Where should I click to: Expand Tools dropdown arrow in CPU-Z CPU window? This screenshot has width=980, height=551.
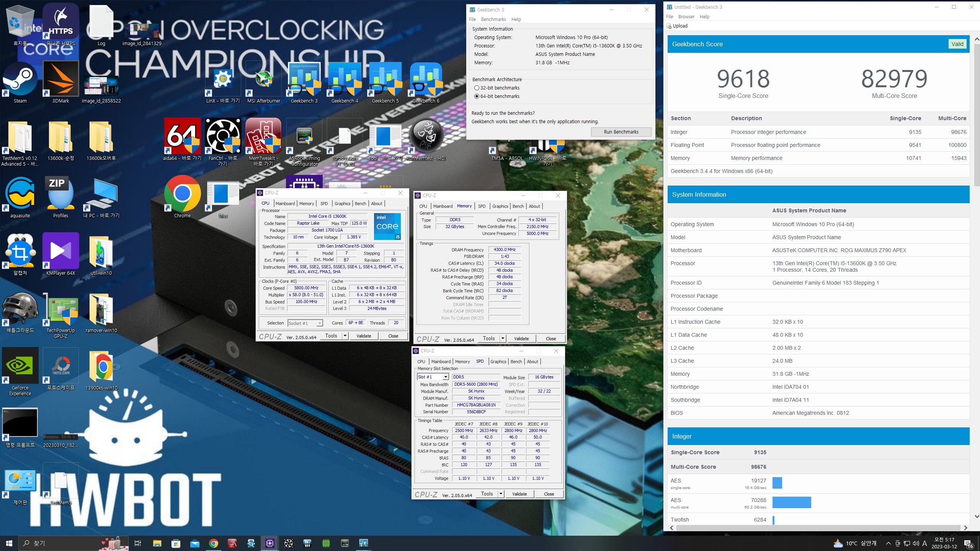click(x=345, y=336)
